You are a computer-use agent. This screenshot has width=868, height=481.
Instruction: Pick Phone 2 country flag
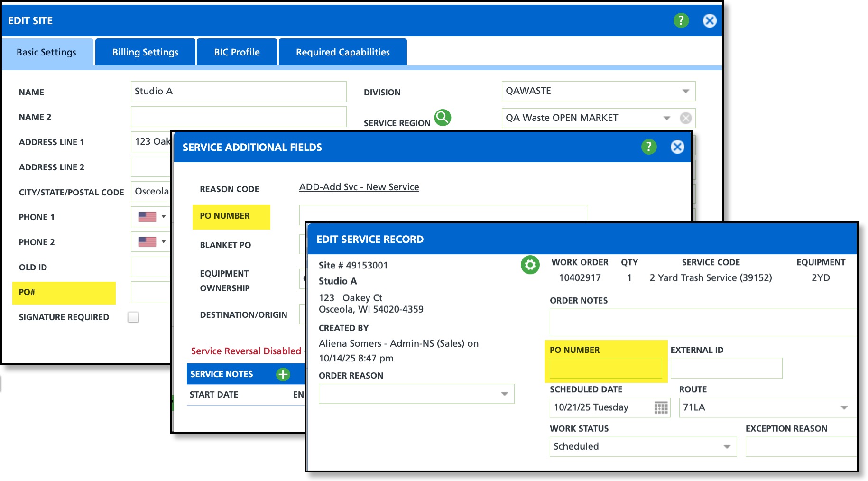[152, 242]
